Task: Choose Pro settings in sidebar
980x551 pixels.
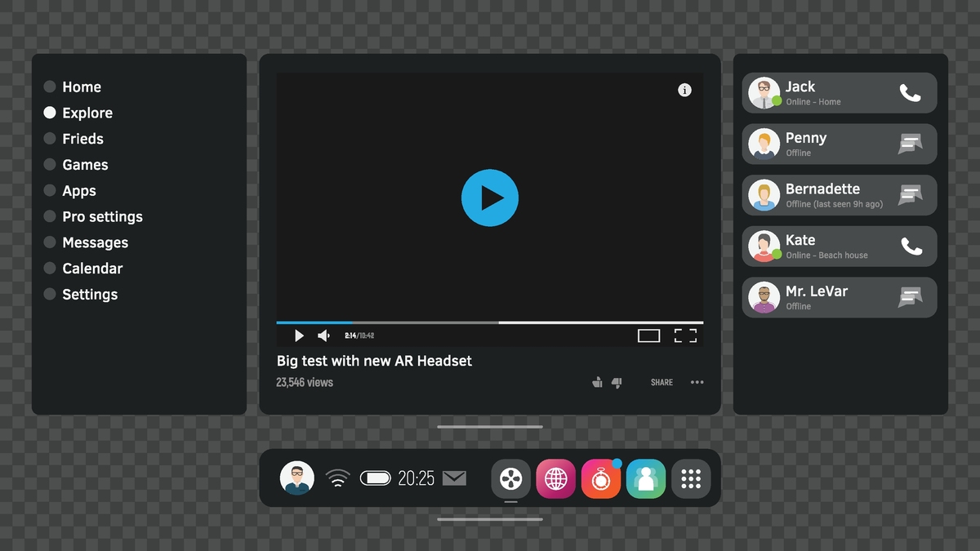Action: 50,216
